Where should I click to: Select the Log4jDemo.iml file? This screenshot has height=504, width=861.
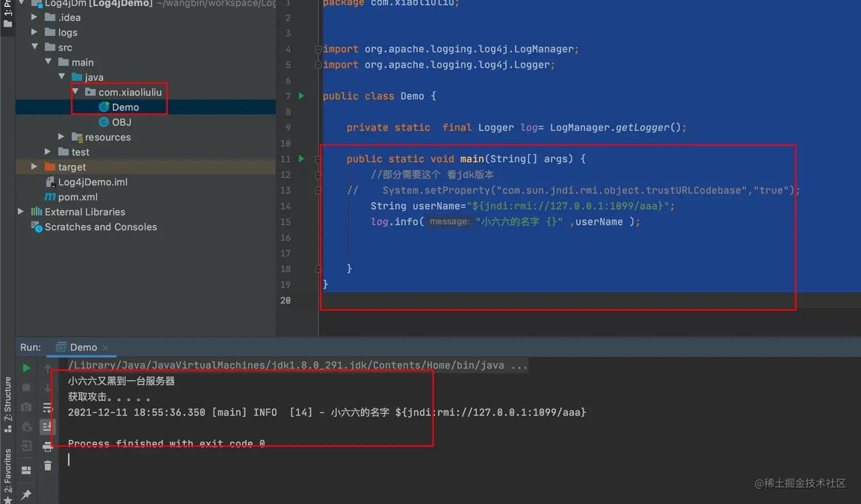(93, 182)
